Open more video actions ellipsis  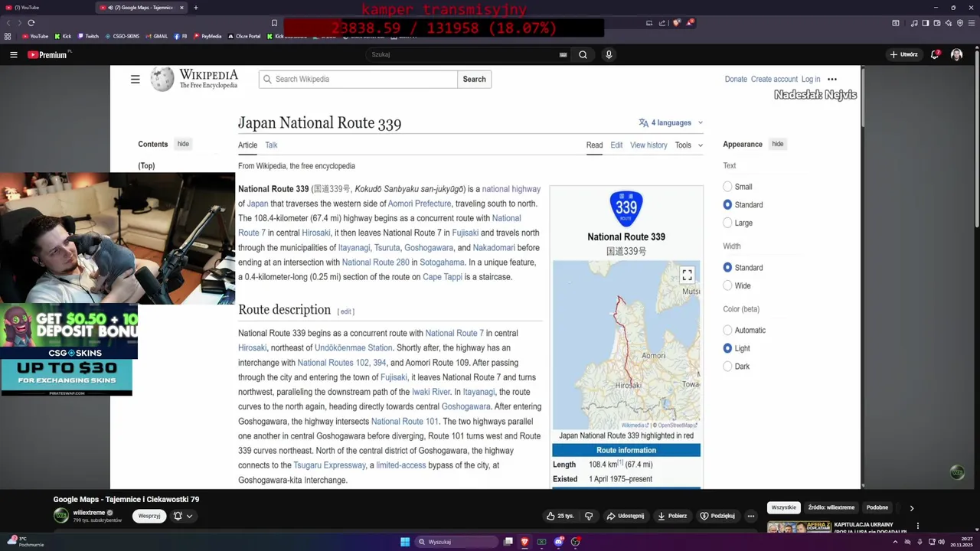pos(751,516)
